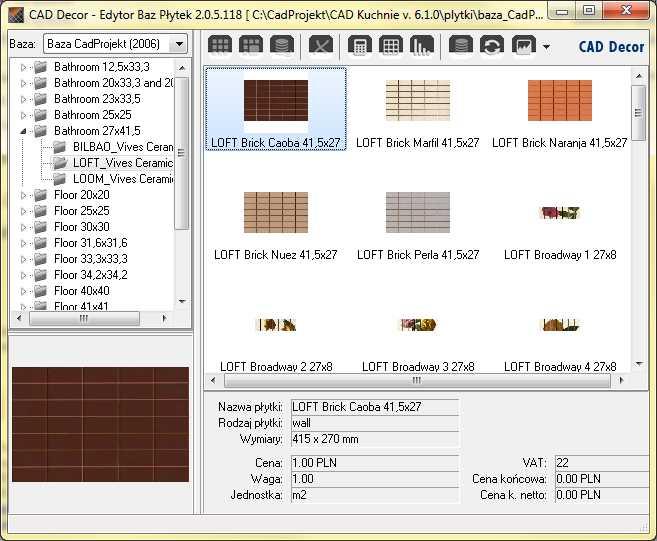Click tile gallery vertical scrollbar thumb
Screen dimensions: 657x541
639,113
